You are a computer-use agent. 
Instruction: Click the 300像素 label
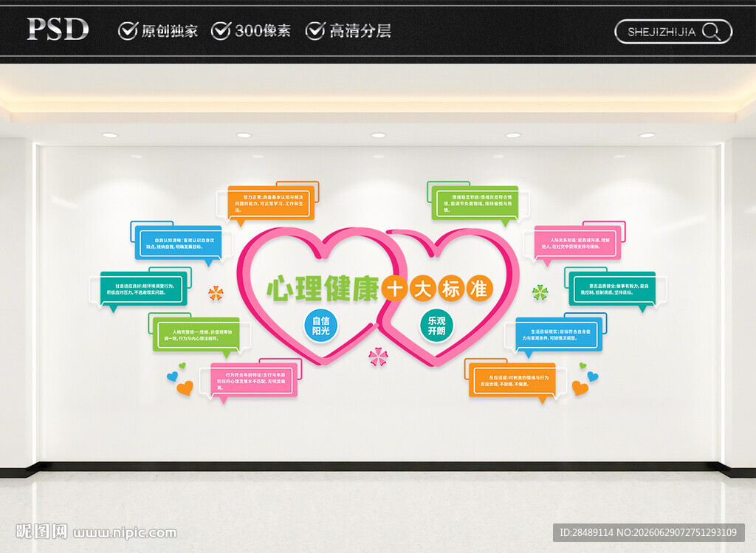pyautogui.click(x=263, y=31)
